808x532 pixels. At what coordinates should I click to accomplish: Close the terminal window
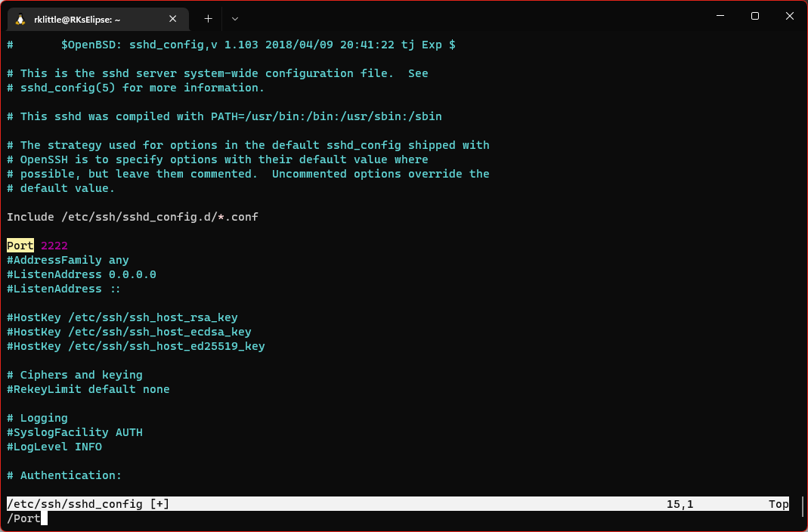click(x=789, y=16)
